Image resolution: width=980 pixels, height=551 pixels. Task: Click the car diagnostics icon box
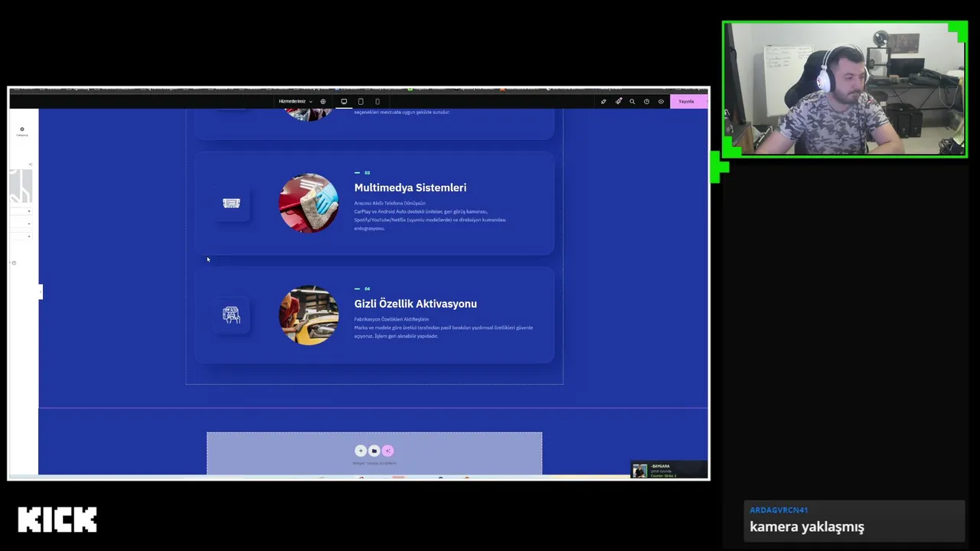231,315
